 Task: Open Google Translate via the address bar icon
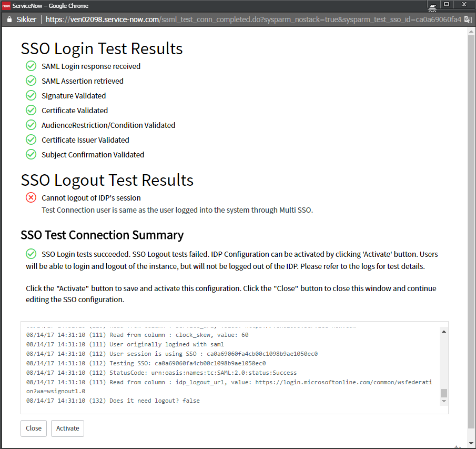(x=468, y=19)
